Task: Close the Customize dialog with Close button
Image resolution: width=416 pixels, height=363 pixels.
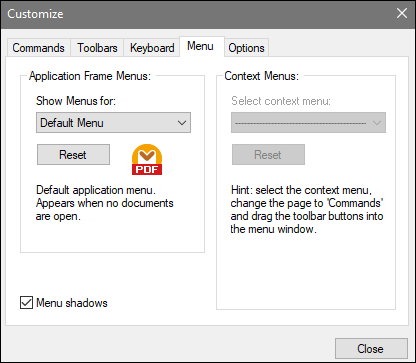Action: point(371,349)
